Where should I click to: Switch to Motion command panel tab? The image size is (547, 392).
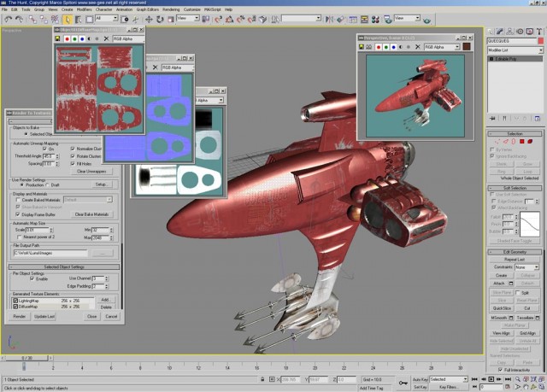tap(520, 32)
